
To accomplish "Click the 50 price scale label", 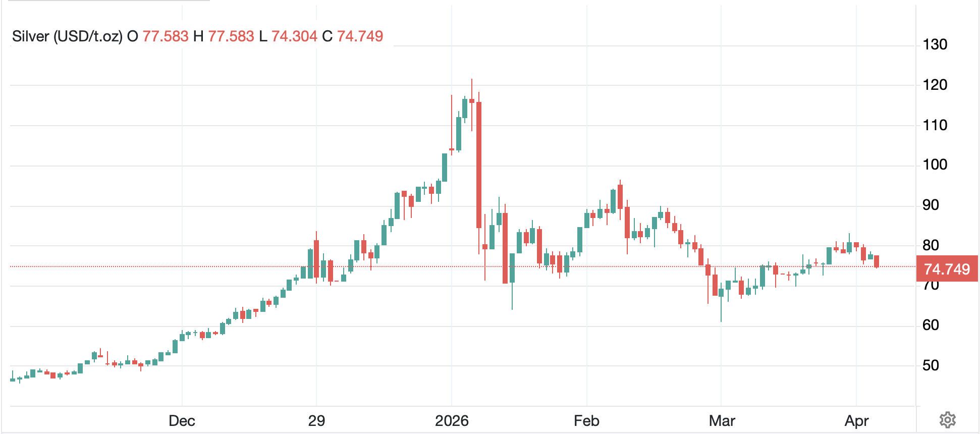I will tap(931, 365).
